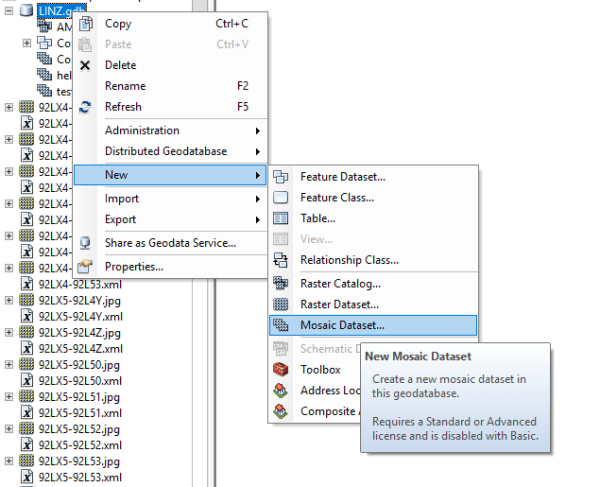Click the Delete X icon
Viewport: 600px width, 487px height.
pyautogui.click(x=85, y=65)
